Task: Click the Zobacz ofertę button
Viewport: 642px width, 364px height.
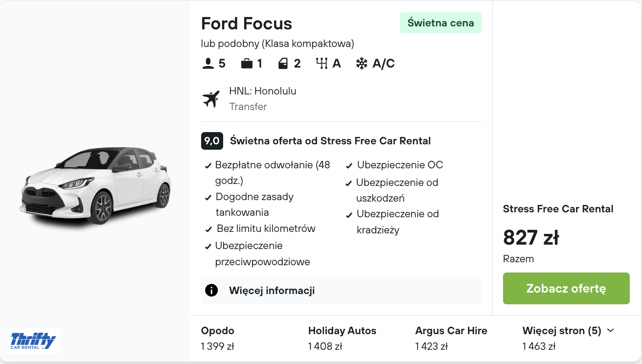Action: pos(566,289)
